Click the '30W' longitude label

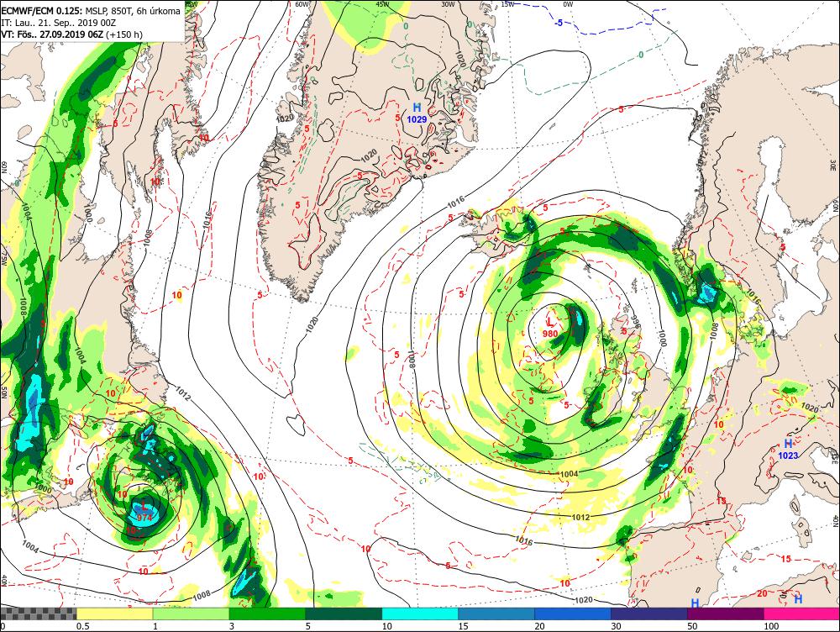[448, 4]
